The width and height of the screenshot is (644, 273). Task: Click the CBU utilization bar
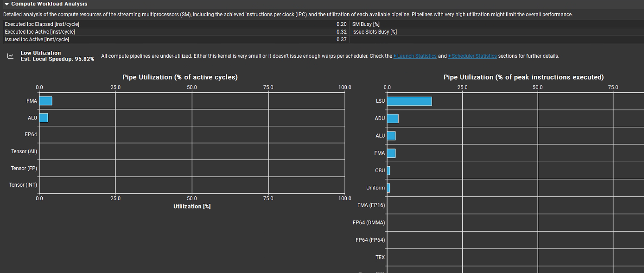pos(389,171)
